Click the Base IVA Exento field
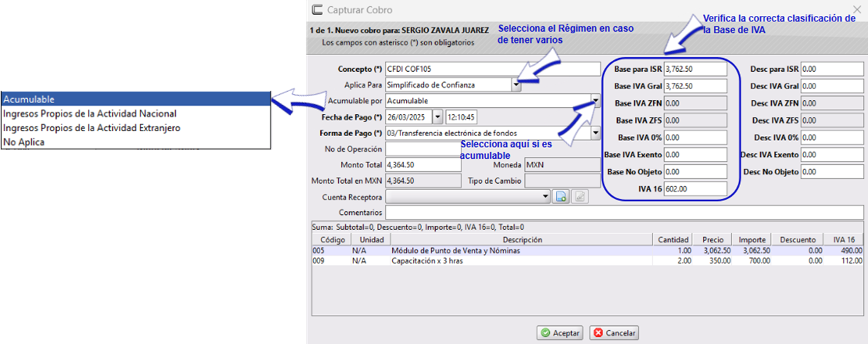Viewport: 868px width, 344px height. pos(695,155)
